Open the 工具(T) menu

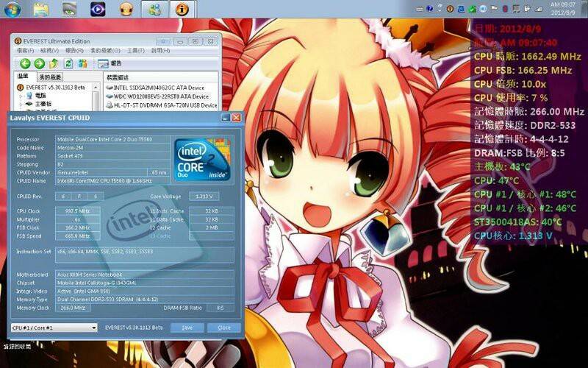136,50
